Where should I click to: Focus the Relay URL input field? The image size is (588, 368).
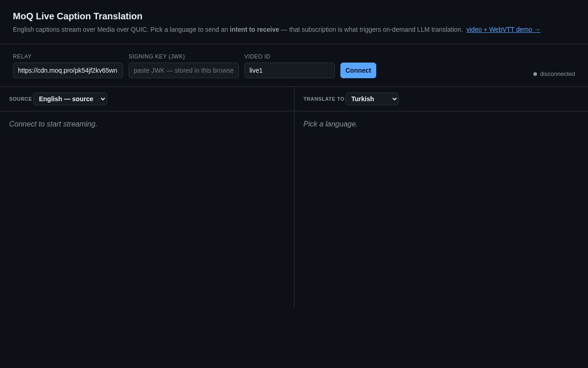(x=68, y=70)
